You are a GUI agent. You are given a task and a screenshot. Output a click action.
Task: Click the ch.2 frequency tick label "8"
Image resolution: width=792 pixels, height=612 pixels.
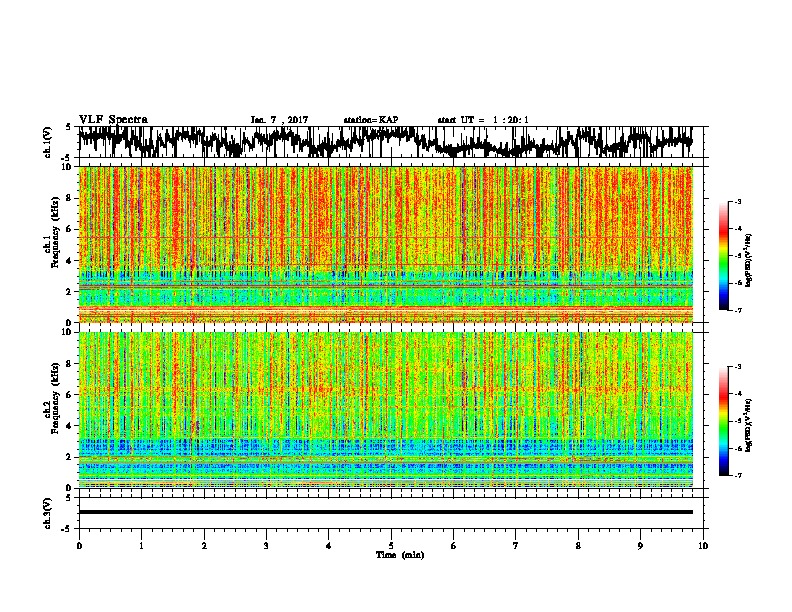coord(70,364)
